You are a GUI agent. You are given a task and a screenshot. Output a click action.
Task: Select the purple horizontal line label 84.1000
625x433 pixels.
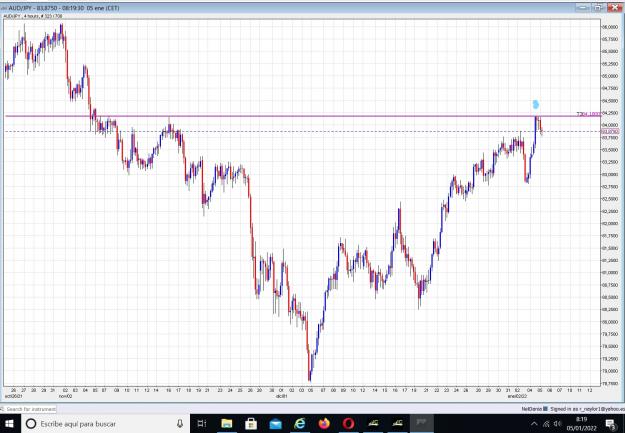(x=589, y=114)
